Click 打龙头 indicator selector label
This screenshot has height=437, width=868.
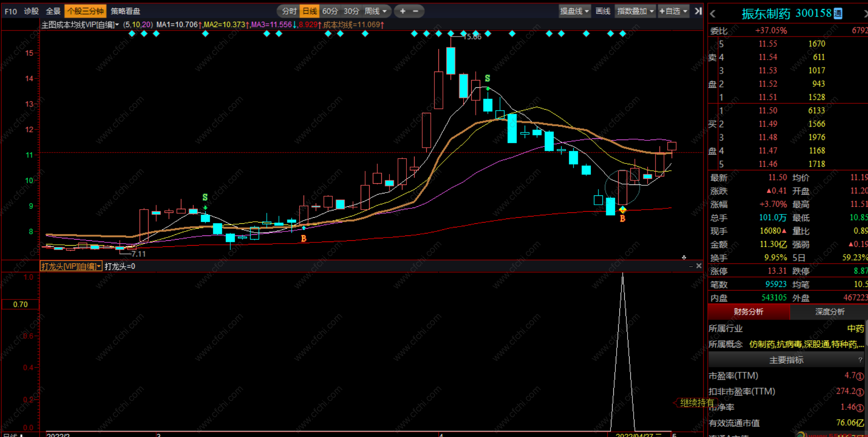71,266
